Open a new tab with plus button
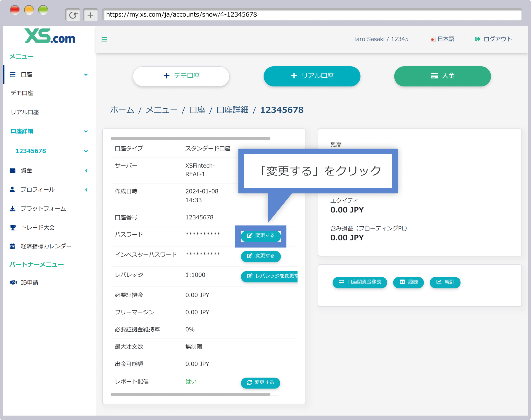The image size is (531, 420). [x=90, y=15]
